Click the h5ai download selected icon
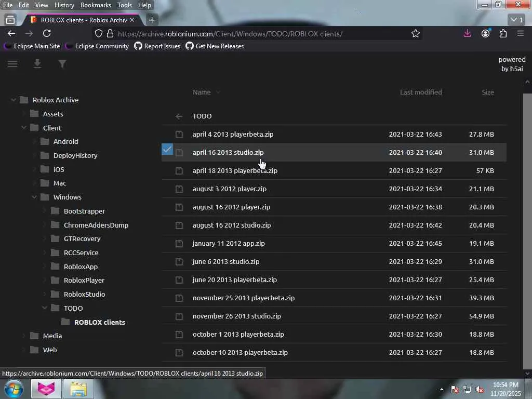Viewport: 532px width, 399px height. point(37,64)
